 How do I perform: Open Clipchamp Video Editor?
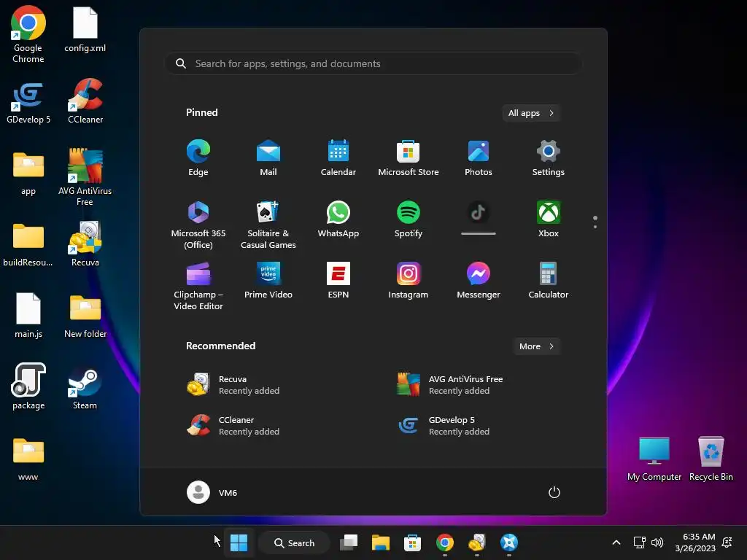198,286
